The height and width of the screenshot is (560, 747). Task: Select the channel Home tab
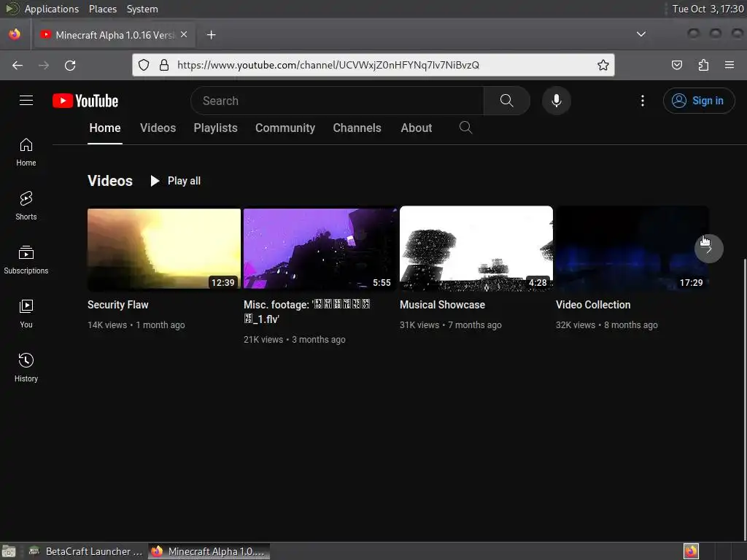coord(105,128)
